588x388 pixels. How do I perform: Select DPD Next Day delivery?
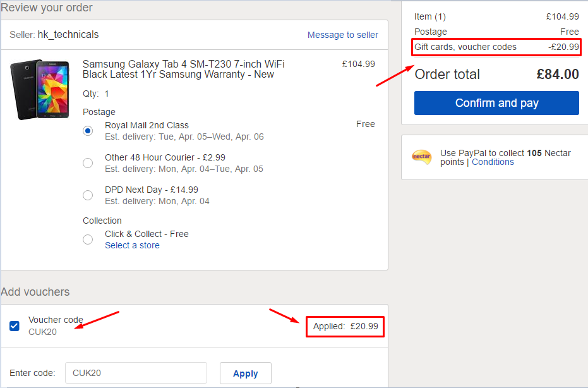[88, 195]
